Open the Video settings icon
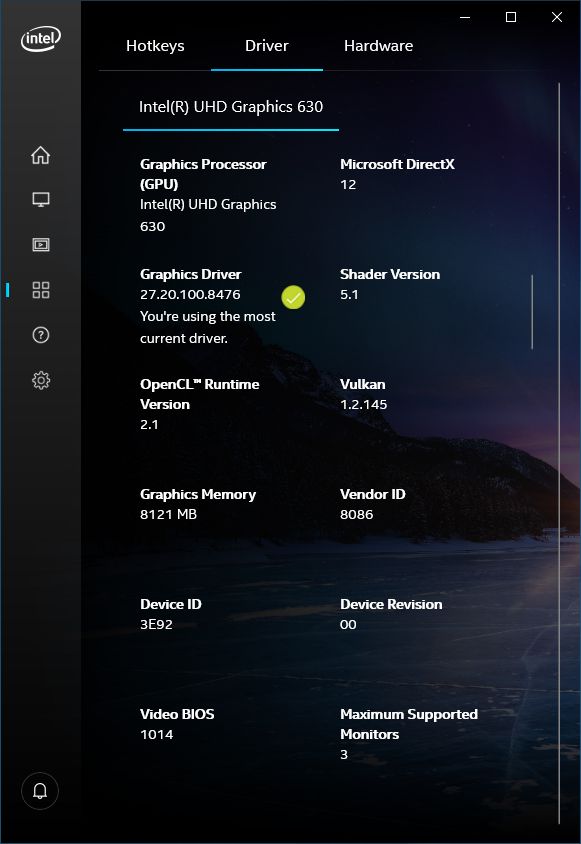581x844 pixels. click(40, 245)
